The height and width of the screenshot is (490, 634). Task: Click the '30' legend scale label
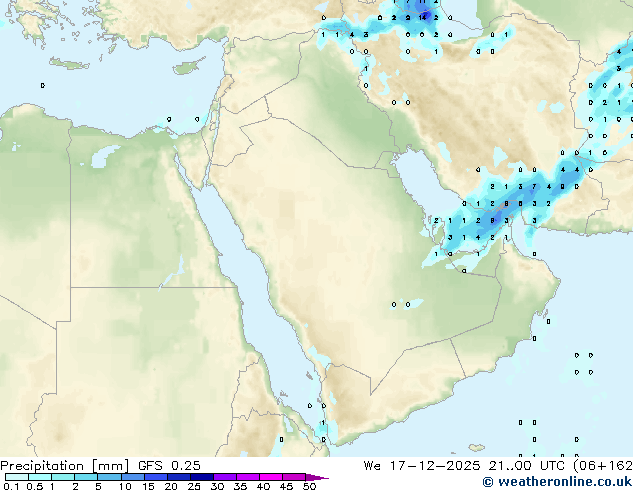[217, 486]
